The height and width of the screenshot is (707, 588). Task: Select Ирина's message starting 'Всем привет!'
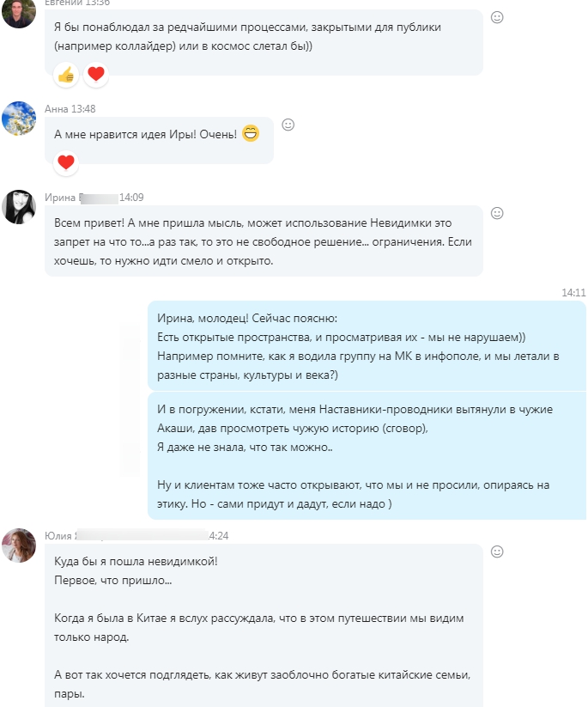click(264, 241)
